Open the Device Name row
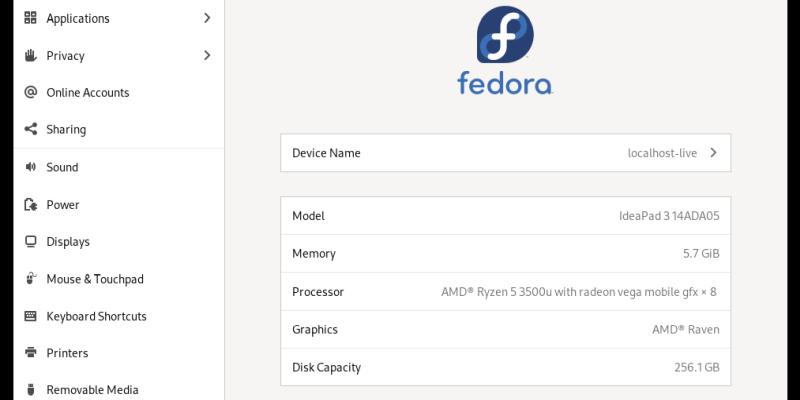Screen dimensions: 800x400 pos(505,153)
